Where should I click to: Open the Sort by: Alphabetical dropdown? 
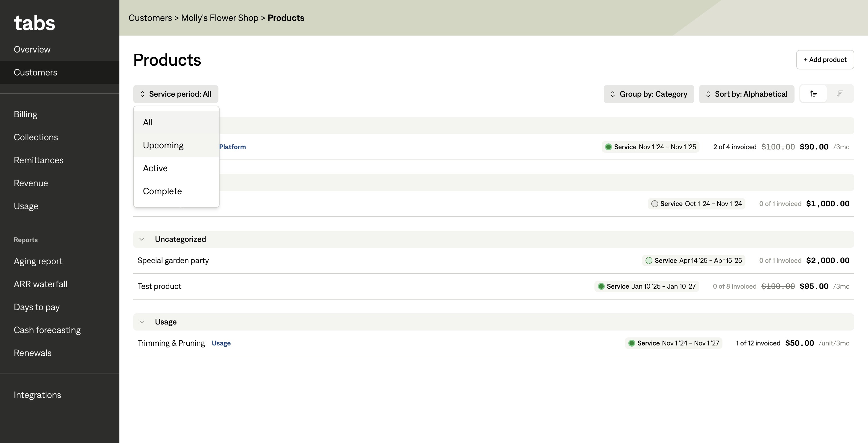click(746, 94)
